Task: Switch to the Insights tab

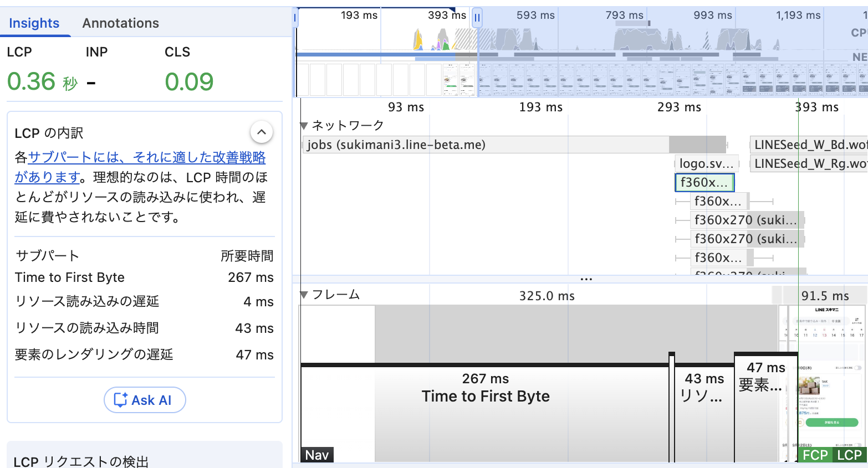Action: (x=34, y=23)
